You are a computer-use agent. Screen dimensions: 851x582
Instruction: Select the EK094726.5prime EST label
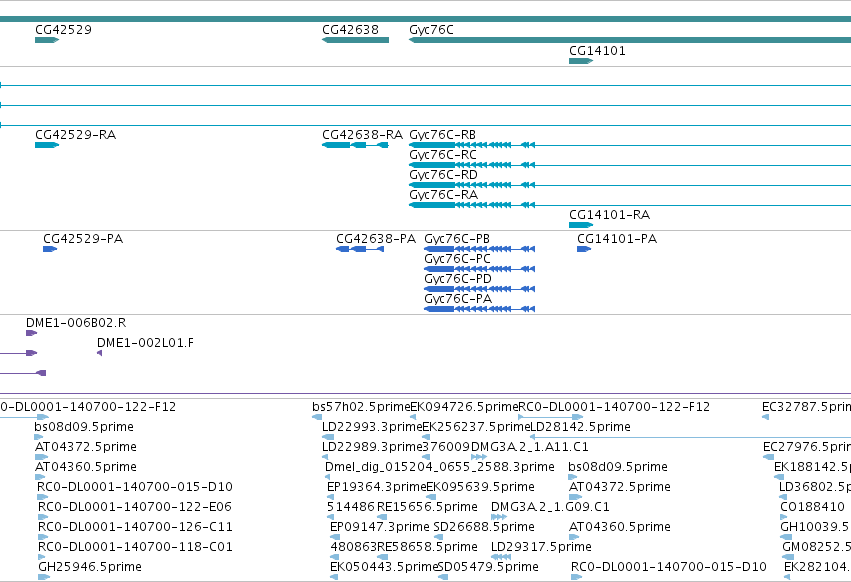(x=464, y=407)
